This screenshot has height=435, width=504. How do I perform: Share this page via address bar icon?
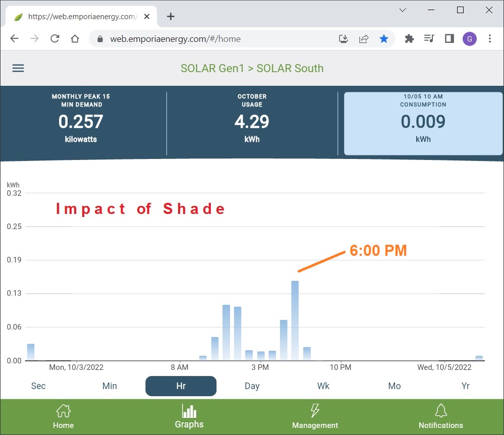(363, 39)
